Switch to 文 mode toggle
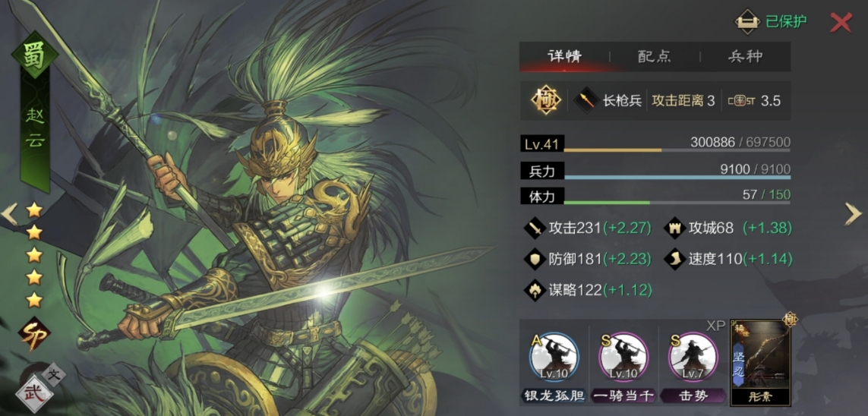The image size is (868, 416). (x=54, y=374)
